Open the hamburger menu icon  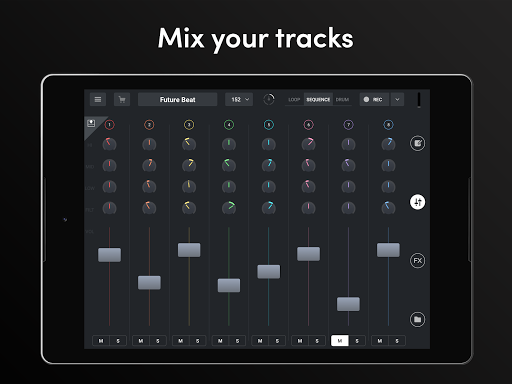98,99
